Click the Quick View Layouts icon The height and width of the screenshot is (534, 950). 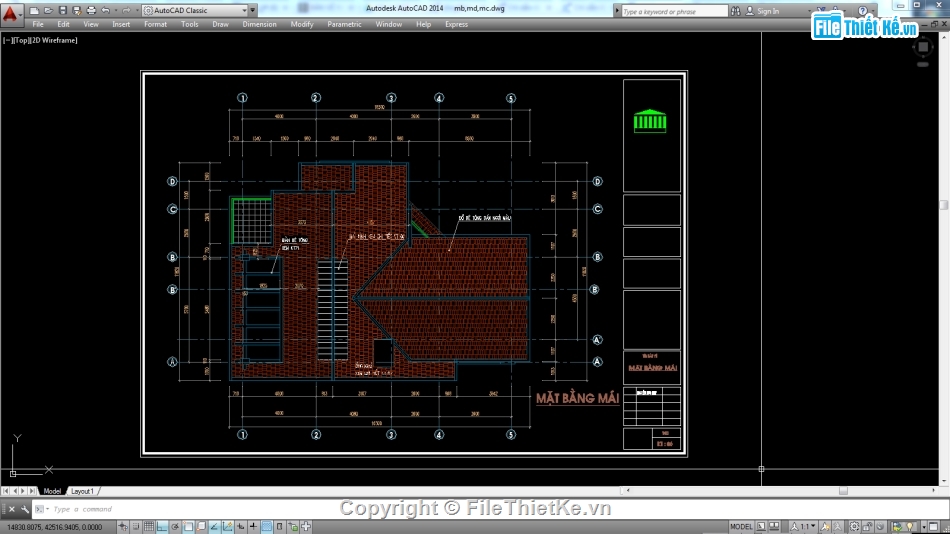[x=761, y=526]
